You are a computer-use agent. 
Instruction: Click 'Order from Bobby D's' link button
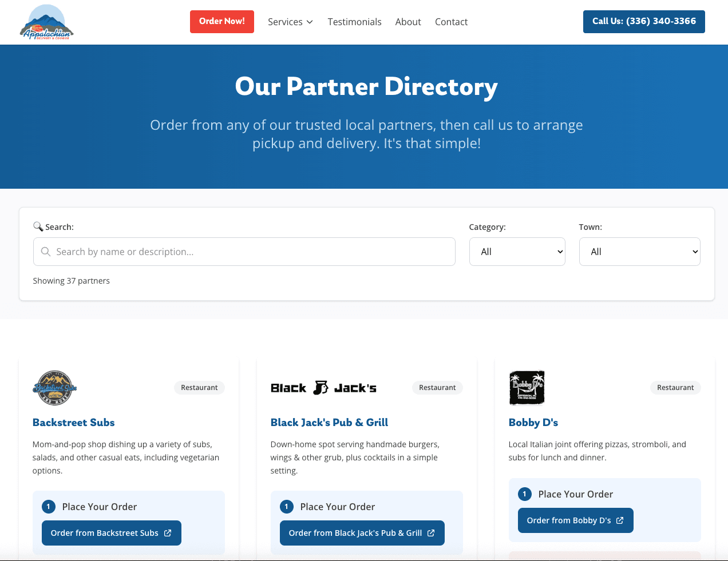click(x=575, y=520)
